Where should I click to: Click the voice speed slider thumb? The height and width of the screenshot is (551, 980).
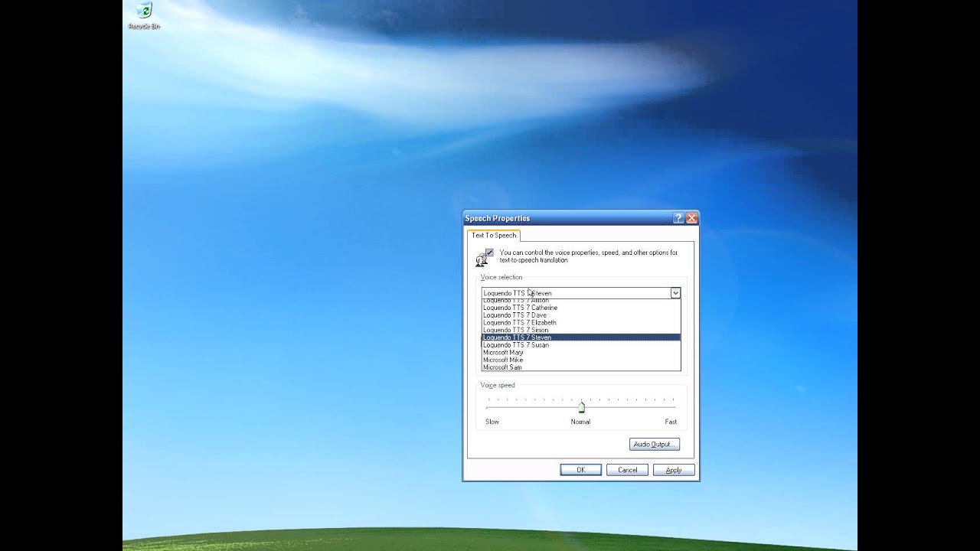click(581, 407)
